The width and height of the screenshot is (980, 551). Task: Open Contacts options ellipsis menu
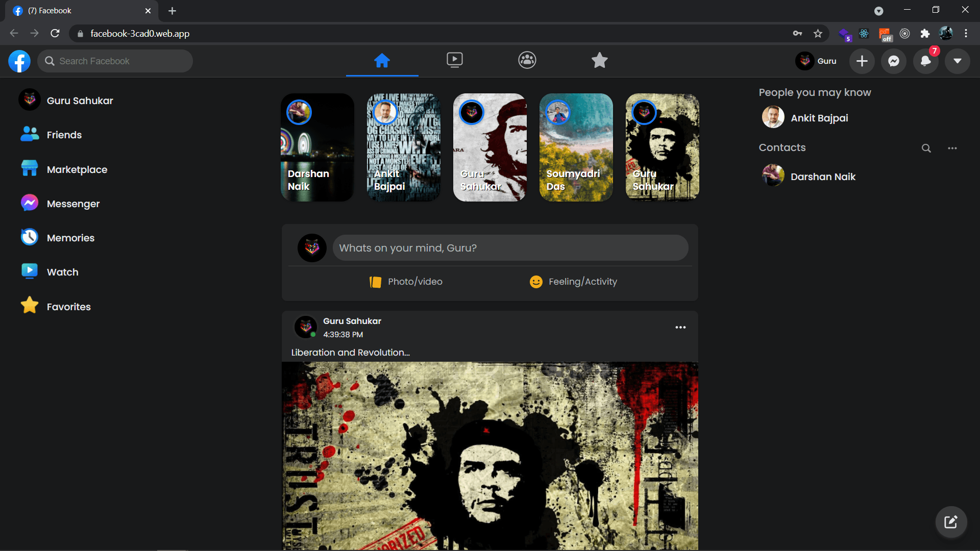[952, 148]
